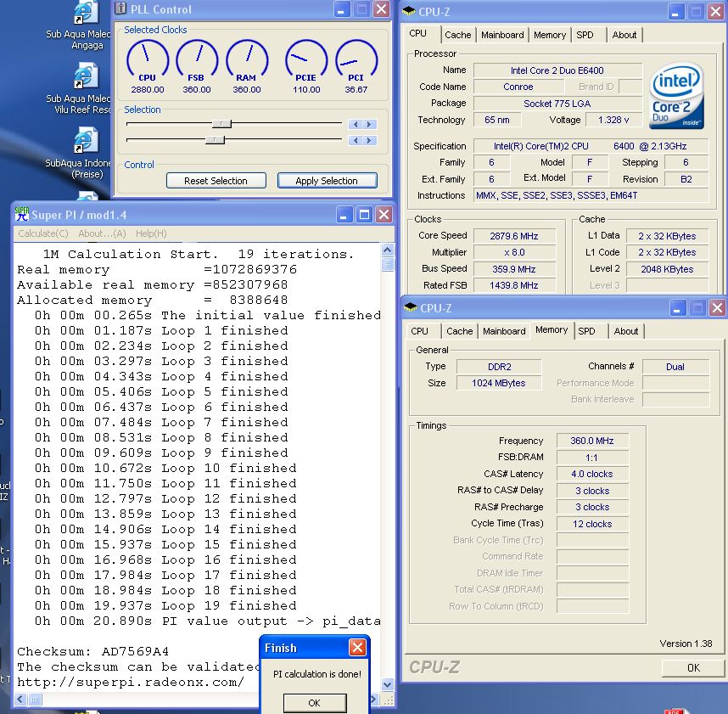Open the SubAqua Indone (Preise) desktop shortcut

point(84,142)
